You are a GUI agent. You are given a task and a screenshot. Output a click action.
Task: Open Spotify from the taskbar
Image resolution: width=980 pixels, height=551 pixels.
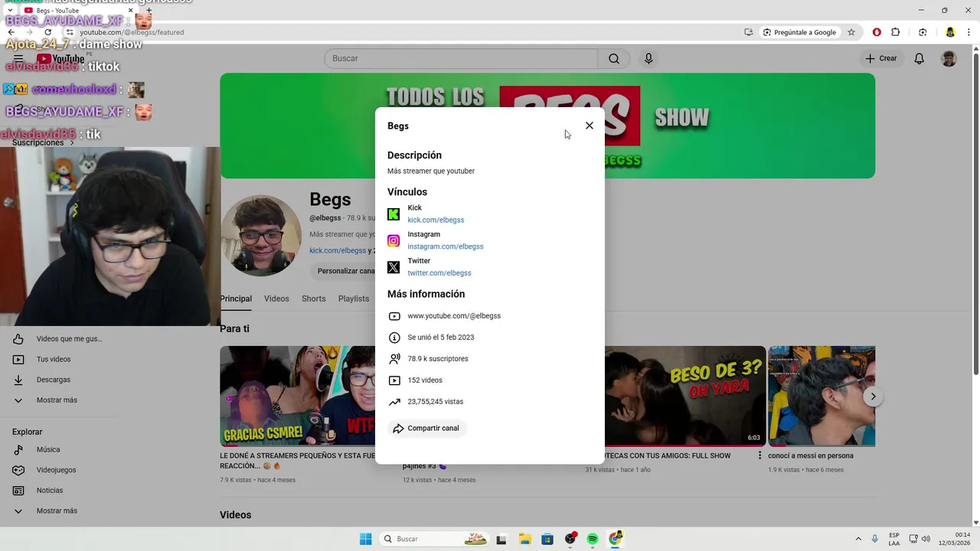[593, 539]
